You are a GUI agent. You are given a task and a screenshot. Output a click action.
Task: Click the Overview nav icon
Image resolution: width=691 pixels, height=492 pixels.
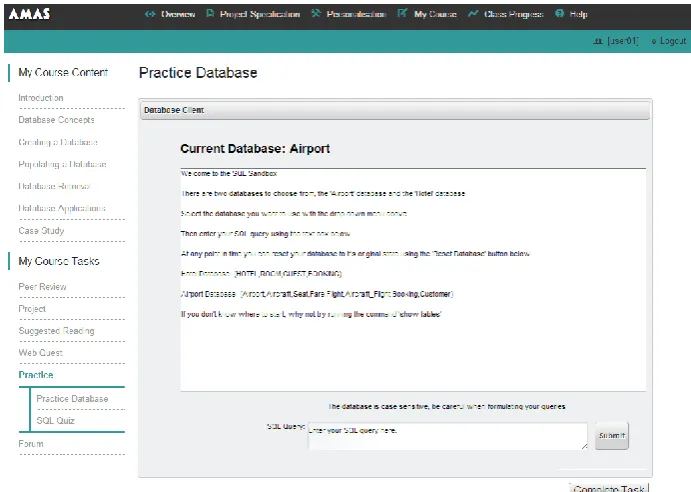coord(150,14)
